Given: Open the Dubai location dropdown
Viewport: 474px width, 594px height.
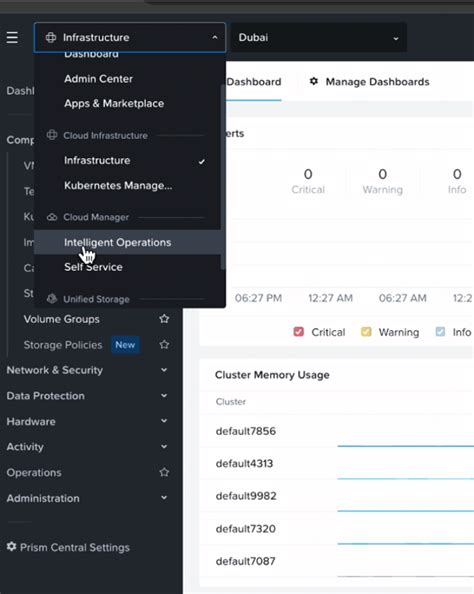Looking at the screenshot, I should tap(318, 38).
